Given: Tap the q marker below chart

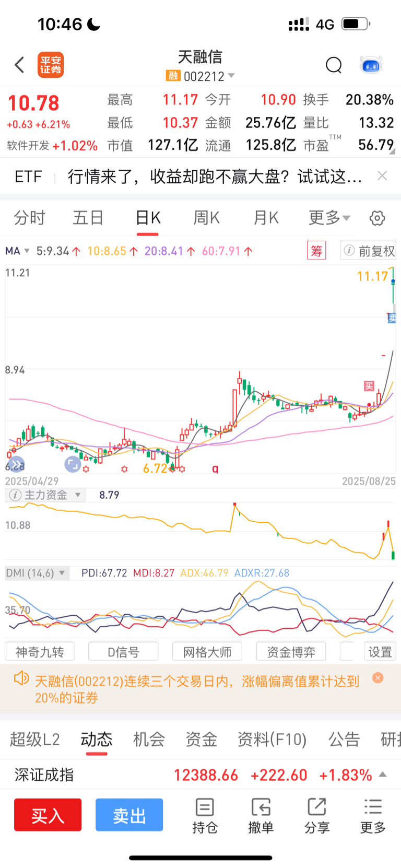Looking at the screenshot, I should point(215,468).
